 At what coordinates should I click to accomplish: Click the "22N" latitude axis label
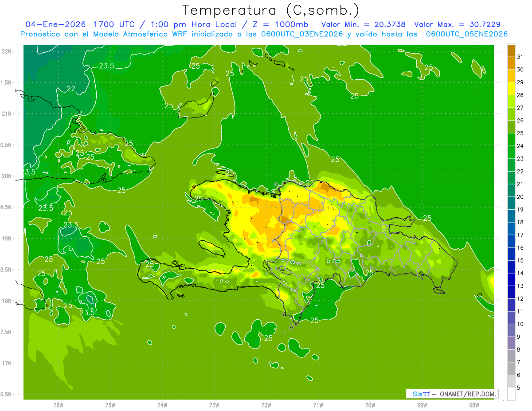(8, 51)
